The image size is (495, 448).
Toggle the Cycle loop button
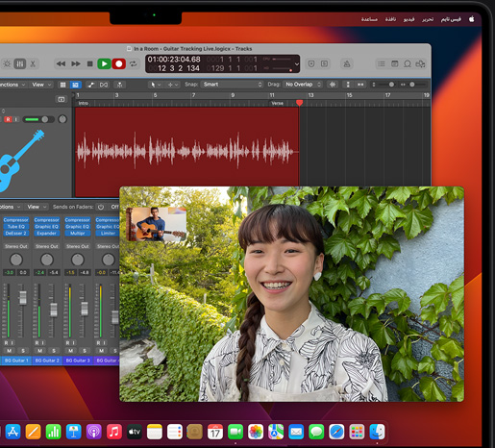(134, 63)
